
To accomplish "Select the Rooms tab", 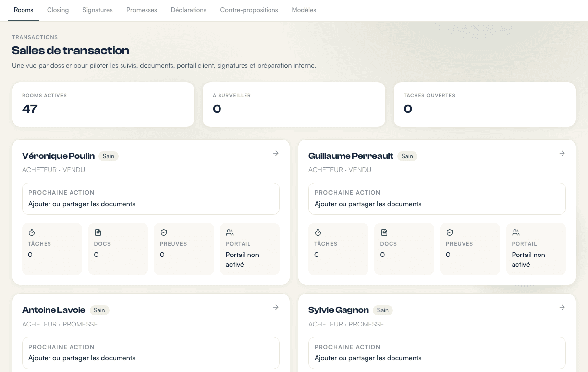I will (24, 10).
